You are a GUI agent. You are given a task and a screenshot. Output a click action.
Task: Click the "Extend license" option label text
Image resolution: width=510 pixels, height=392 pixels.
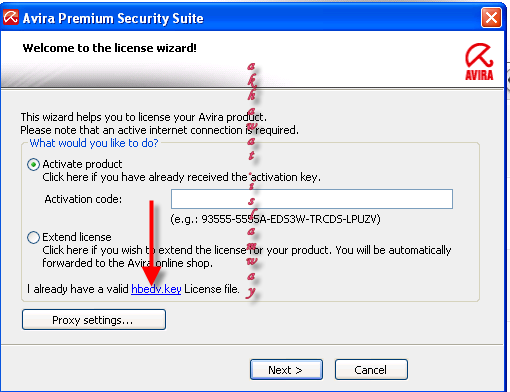[77, 237]
